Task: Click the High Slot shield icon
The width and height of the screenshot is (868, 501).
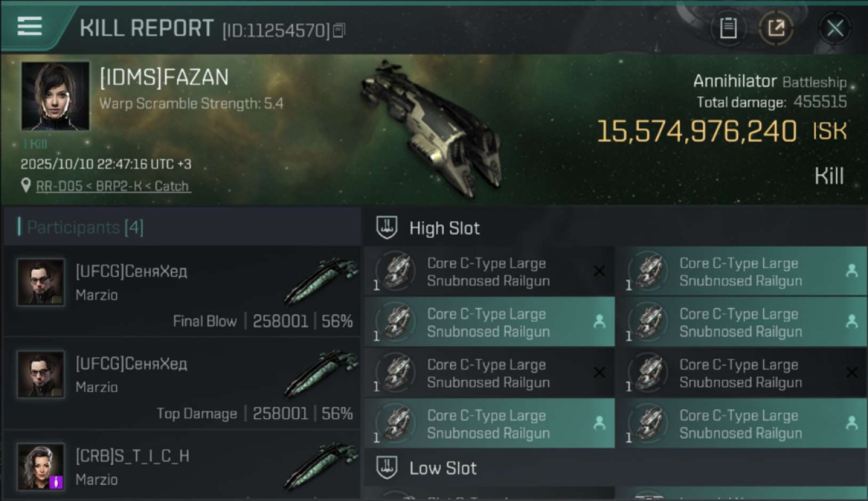Action: click(387, 228)
